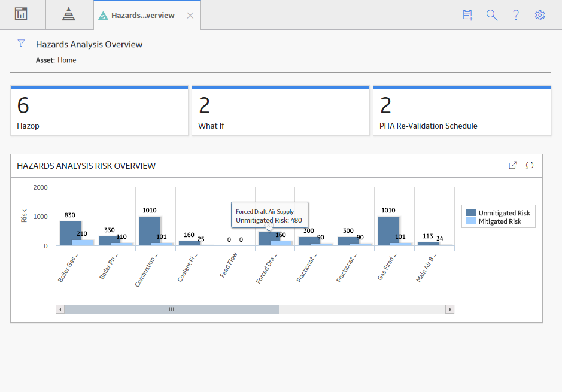Refresh the Hazards Analysis Risk Overview chart
This screenshot has height=392, width=562.
coord(530,165)
